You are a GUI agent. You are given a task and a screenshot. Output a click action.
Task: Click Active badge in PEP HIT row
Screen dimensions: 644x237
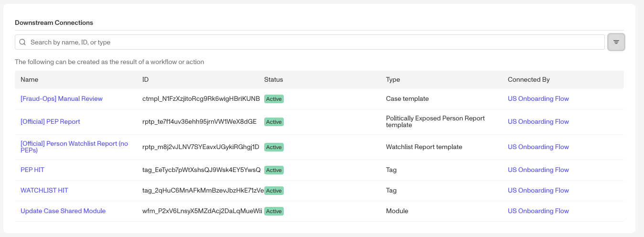point(274,170)
